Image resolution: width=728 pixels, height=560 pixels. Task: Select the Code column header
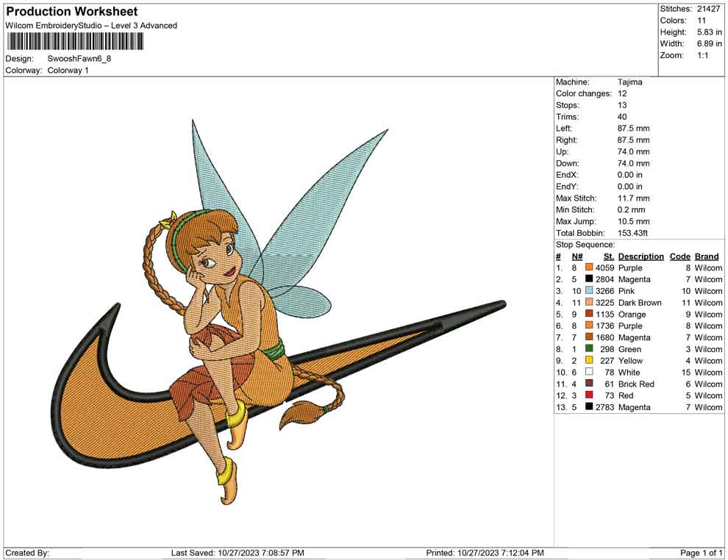tap(679, 256)
